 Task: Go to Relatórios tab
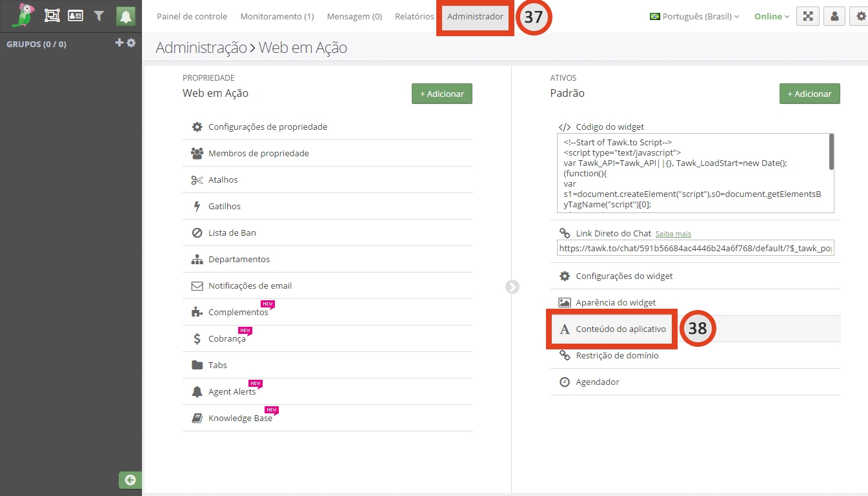[x=414, y=16]
